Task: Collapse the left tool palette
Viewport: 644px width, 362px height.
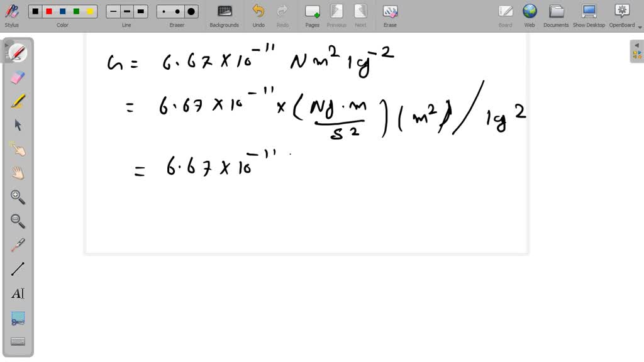Action: coord(8,45)
